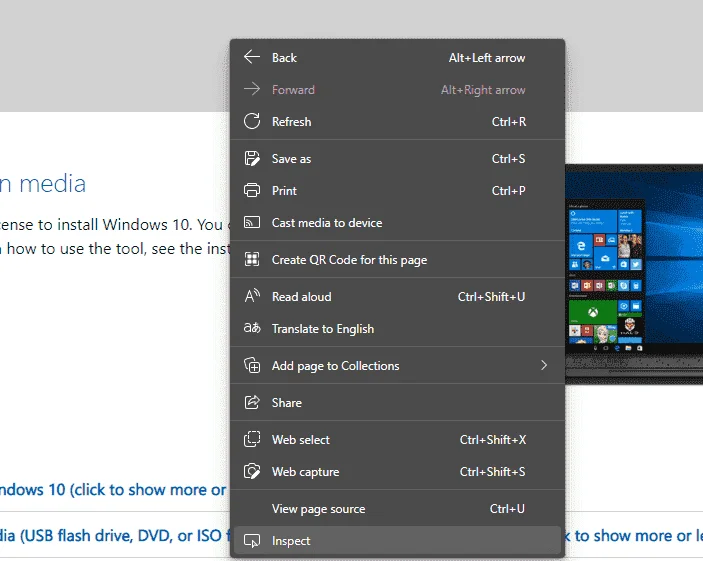Click the Back arrow icon
This screenshot has height=561, width=703.
click(252, 57)
